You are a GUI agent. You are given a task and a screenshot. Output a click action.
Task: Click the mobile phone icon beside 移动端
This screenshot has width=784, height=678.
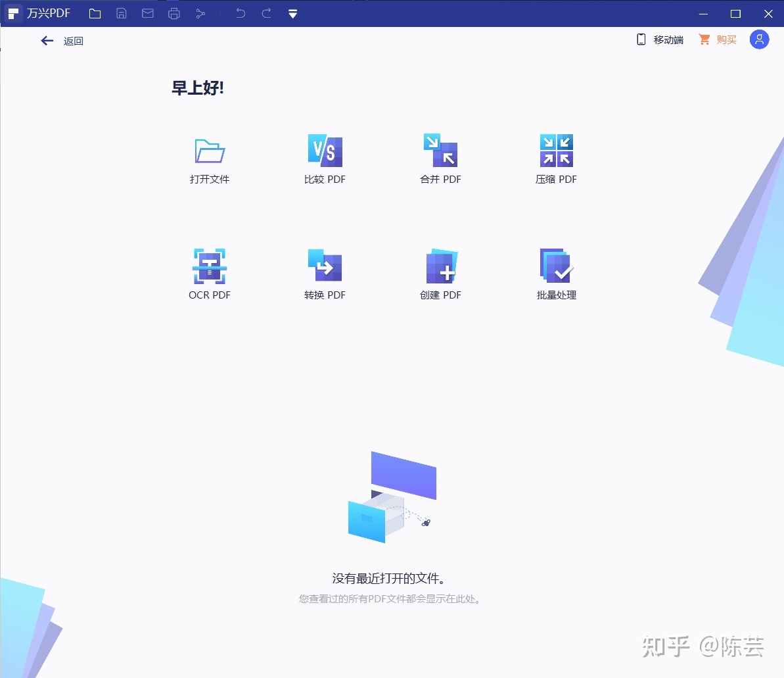click(x=641, y=39)
